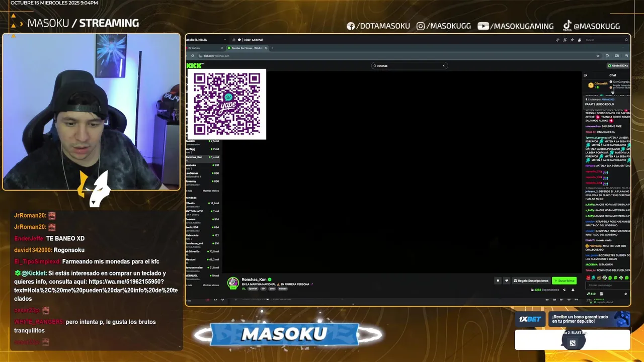Reload the page with the browser refresh icon
Image resolution: width=644 pixels, height=362 pixels.
[x=192, y=56]
